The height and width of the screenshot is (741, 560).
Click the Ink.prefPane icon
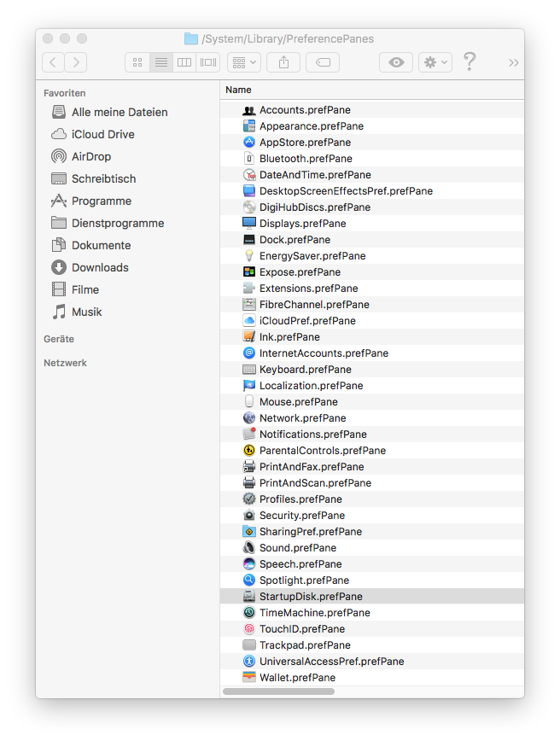pos(249,337)
